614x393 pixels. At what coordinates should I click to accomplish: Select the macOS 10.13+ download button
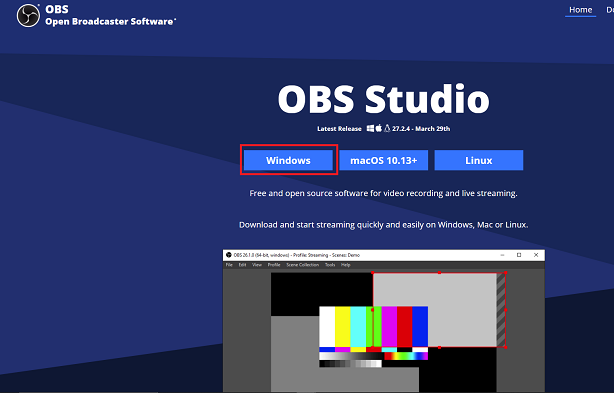click(x=383, y=160)
